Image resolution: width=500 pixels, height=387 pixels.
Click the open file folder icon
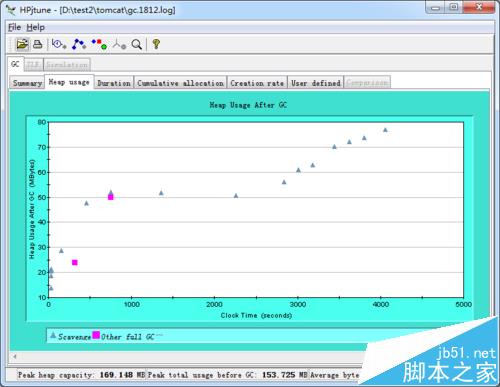point(22,44)
